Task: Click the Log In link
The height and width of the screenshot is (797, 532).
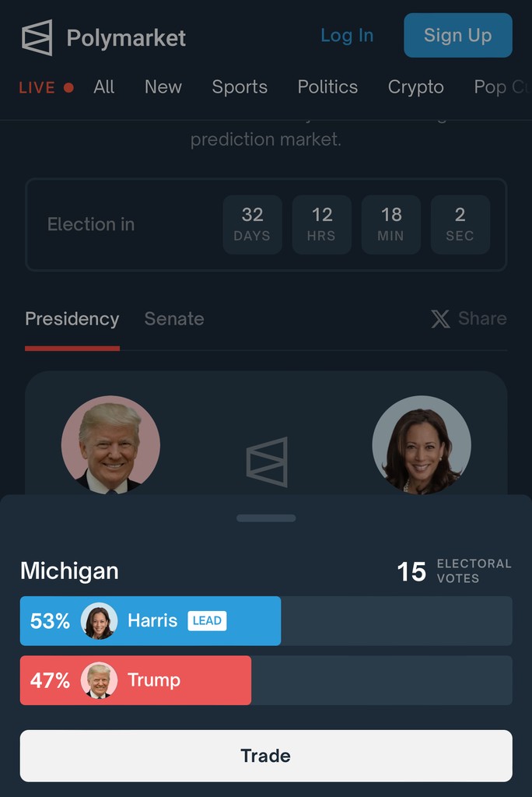Action: 347,36
